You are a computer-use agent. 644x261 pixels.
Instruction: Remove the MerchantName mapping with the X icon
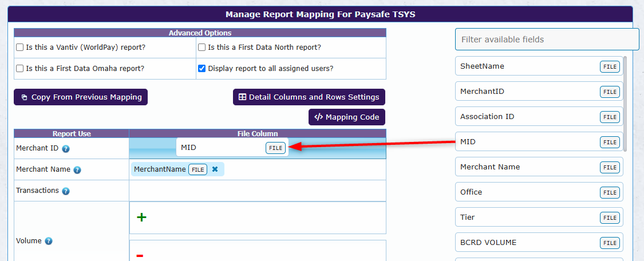(x=215, y=169)
